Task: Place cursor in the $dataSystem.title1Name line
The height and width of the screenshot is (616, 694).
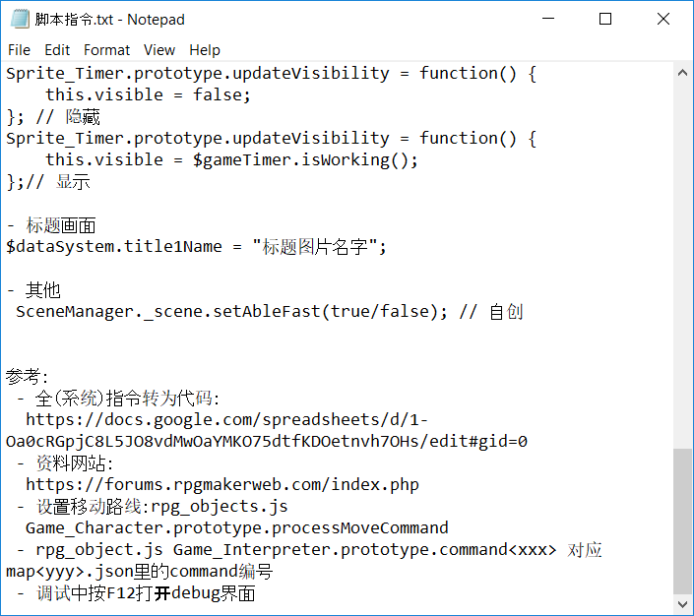Action: pyautogui.click(x=196, y=246)
